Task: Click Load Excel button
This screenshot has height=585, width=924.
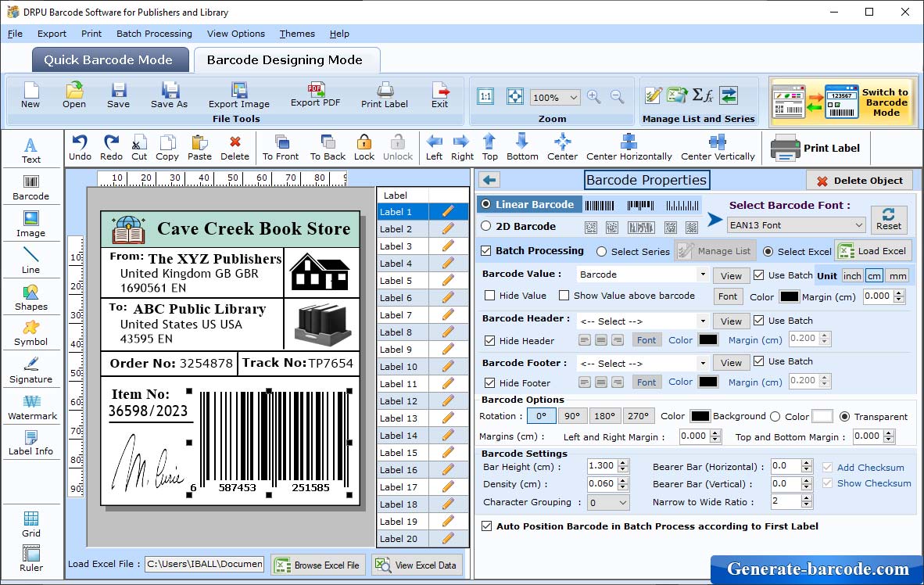Action: tap(872, 251)
